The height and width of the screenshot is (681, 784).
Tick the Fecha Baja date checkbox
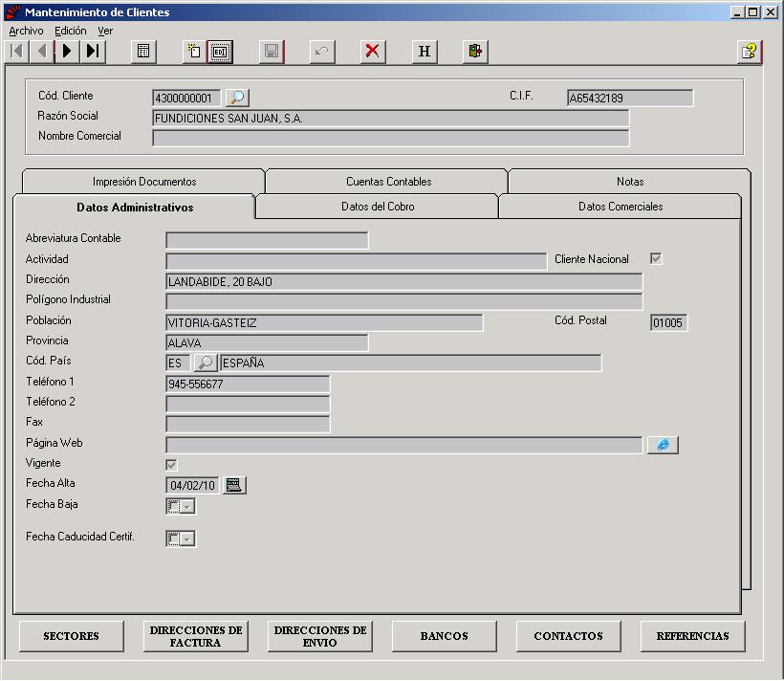coord(173,506)
